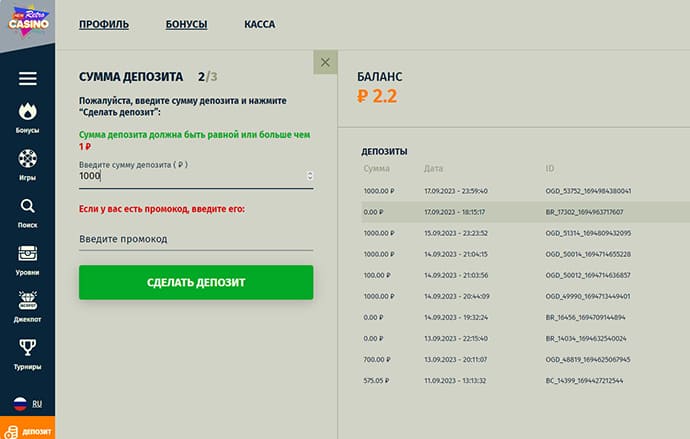
Task: Switch to the Бонусы top tab
Action: click(x=185, y=23)
